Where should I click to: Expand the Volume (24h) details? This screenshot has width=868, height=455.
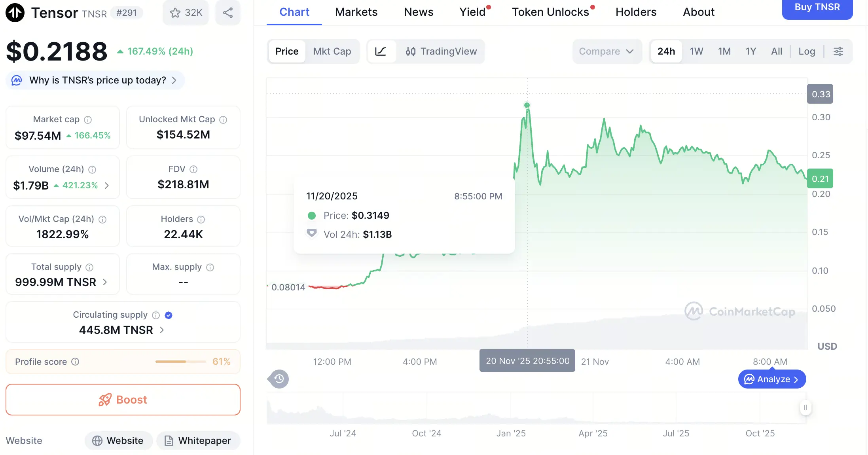coord(107,185)
